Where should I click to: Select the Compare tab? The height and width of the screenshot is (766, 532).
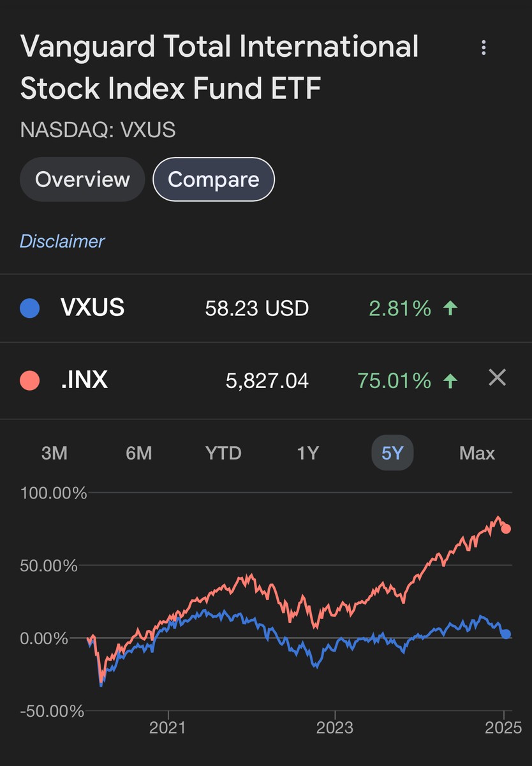click(214, 179)
